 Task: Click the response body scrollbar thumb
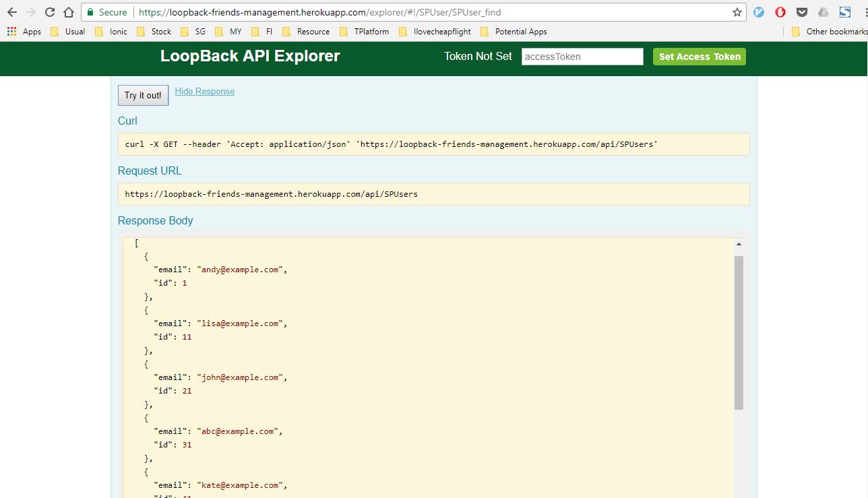coord(739,333)
